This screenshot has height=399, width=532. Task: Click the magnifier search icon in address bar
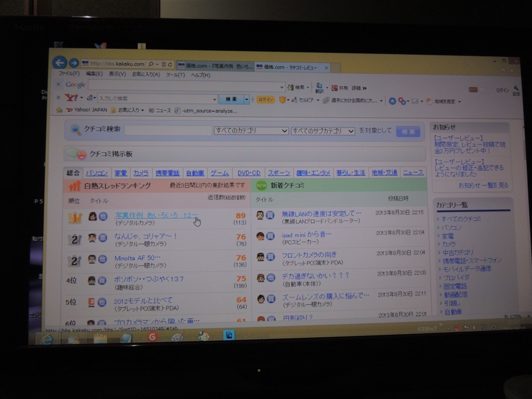(151, 64)
